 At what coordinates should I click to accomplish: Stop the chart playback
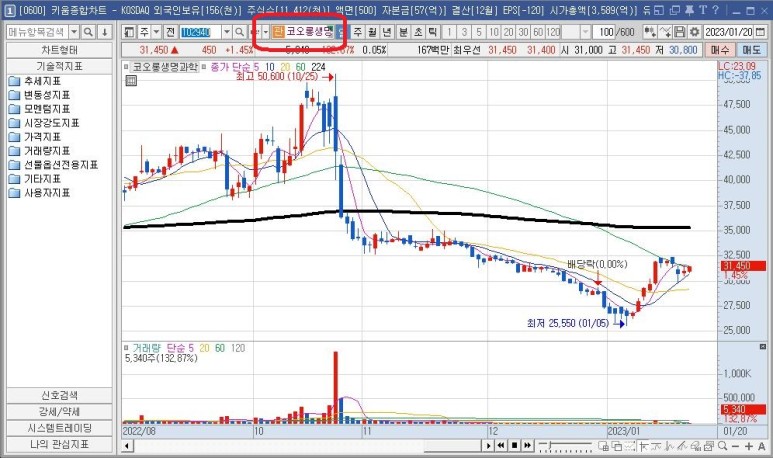click(x=514, y=446)
